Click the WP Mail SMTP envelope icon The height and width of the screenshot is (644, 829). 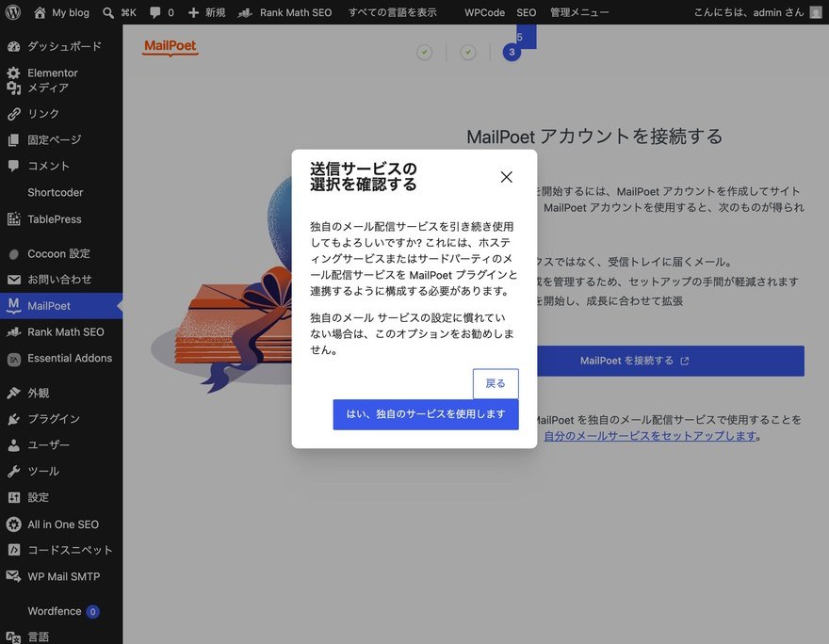coord(14,576)
